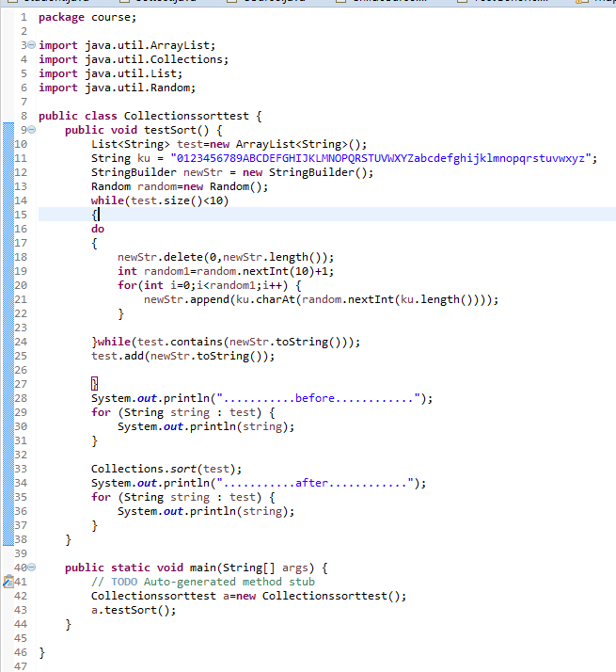616x672 pixels.
Task: Click the println "before" statement
Action: [261, 398]
